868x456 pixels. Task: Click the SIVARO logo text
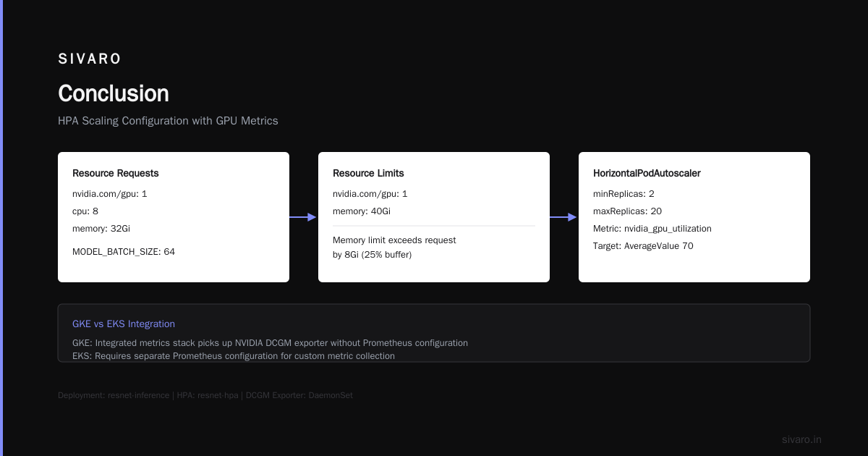(90, 59)
